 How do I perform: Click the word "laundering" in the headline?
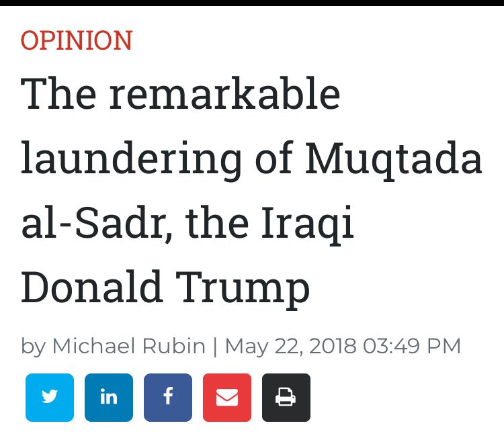(x=131, y=160)
